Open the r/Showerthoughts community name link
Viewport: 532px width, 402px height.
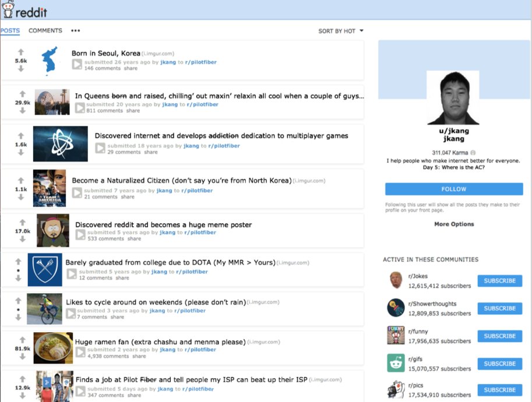[432, 304]
